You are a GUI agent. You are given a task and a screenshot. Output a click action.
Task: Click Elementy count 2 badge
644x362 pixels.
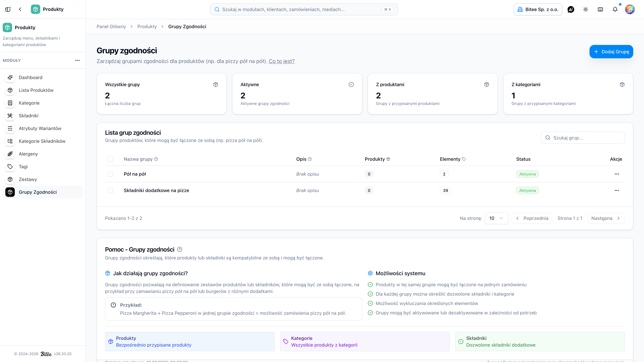pos(444,174)
